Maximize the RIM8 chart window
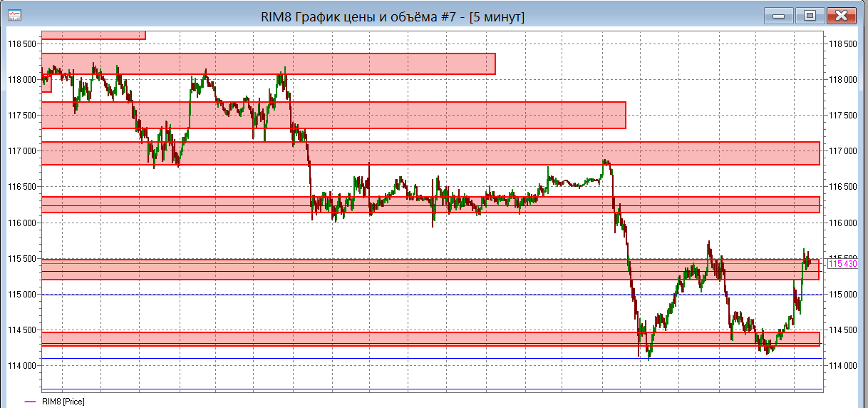 pos(810,15)
